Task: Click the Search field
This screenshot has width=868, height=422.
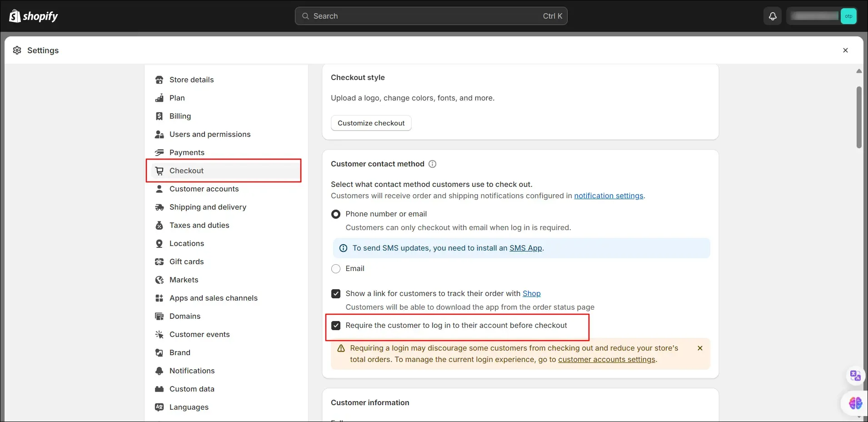Action: point(431,16)
